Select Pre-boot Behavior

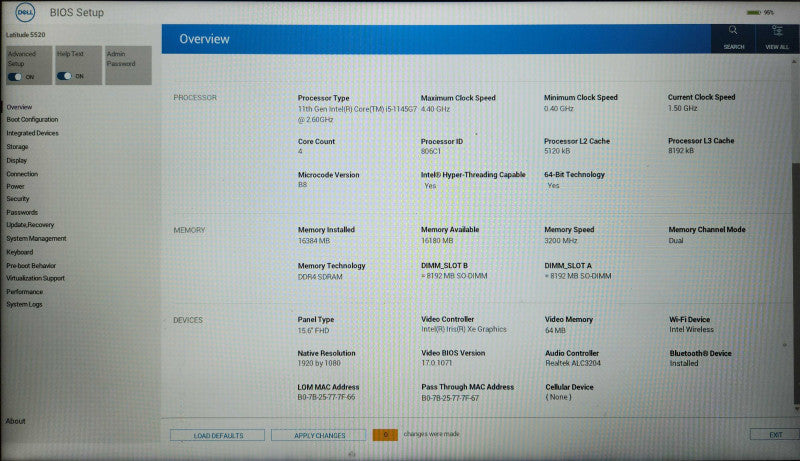[x=31, y=266]
